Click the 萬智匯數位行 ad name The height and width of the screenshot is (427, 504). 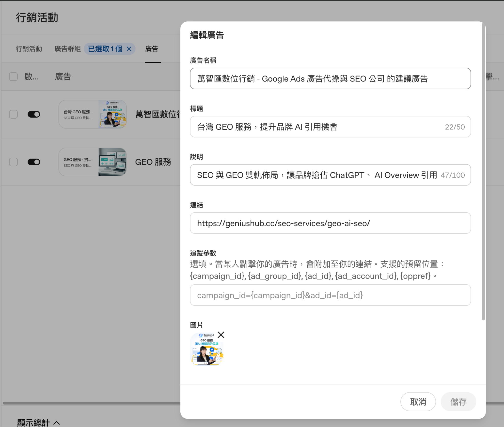[x=158, y=114]
